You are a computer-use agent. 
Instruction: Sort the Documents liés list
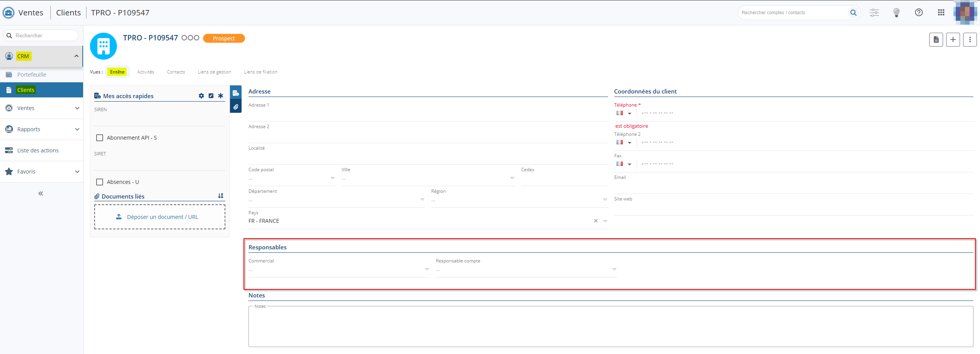tap(220, 196)
